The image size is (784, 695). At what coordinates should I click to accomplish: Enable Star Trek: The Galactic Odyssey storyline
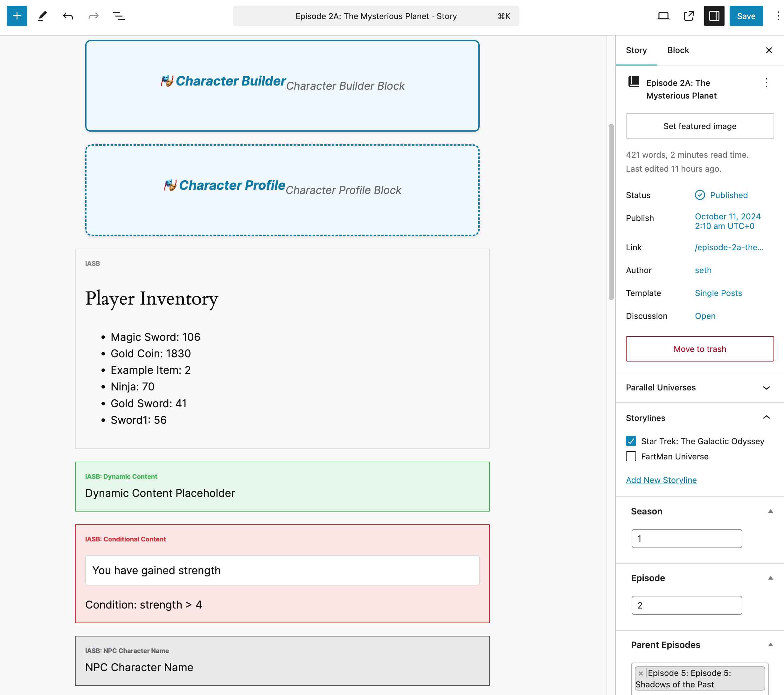pos(631,441)
